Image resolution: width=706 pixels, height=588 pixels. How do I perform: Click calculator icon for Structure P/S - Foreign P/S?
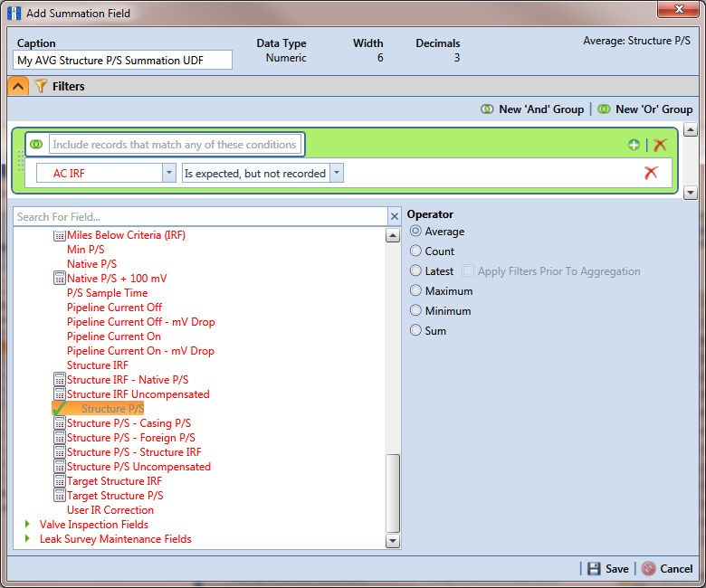(60, 437)
